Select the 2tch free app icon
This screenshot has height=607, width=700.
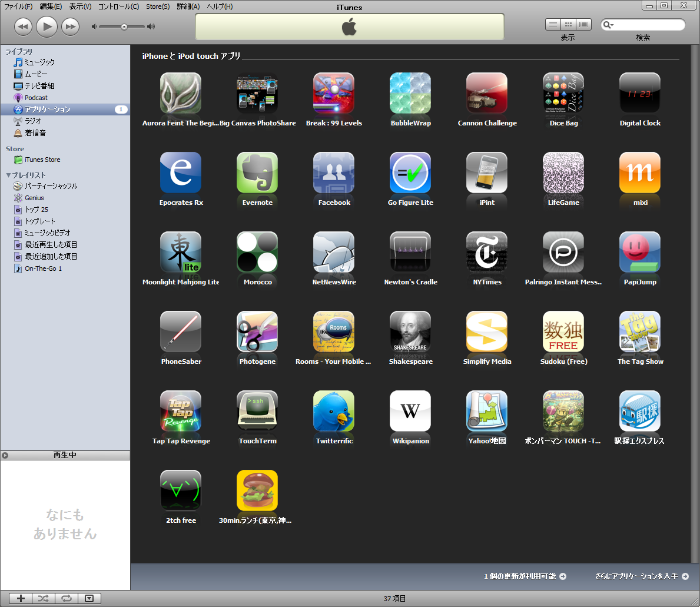point(181,490)
